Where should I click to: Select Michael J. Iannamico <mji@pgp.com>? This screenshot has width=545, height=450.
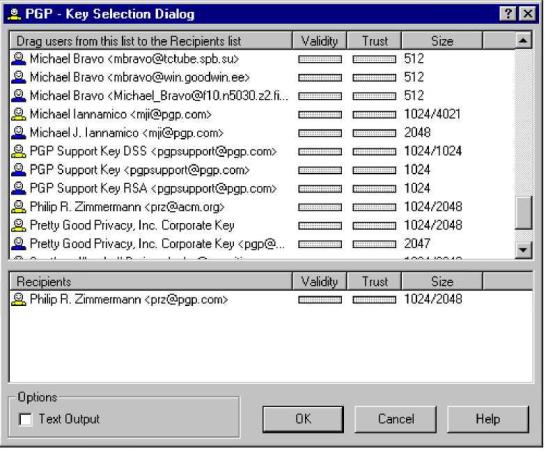pos(127,133)
